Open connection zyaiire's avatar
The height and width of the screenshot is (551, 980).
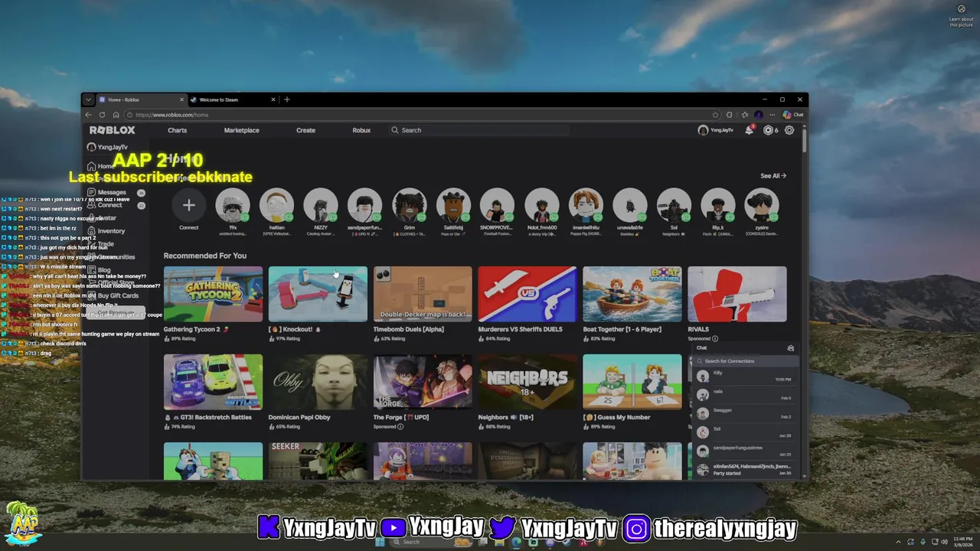762,205
